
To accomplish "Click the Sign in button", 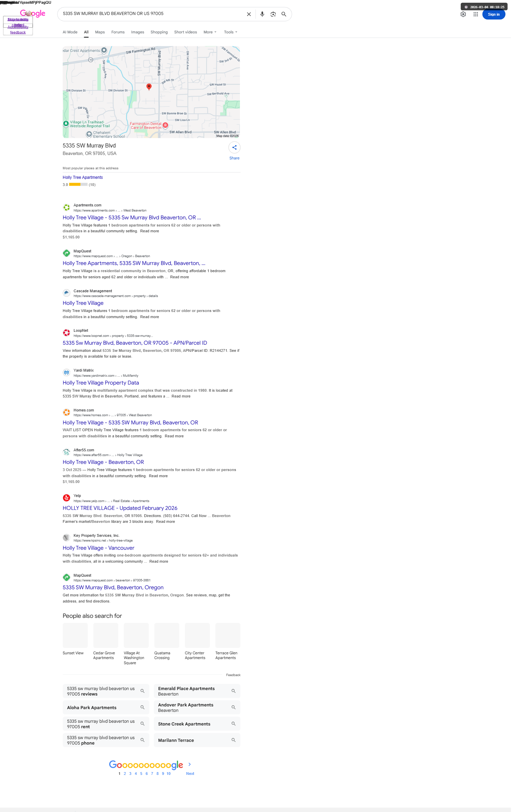I will click(493, 14).
